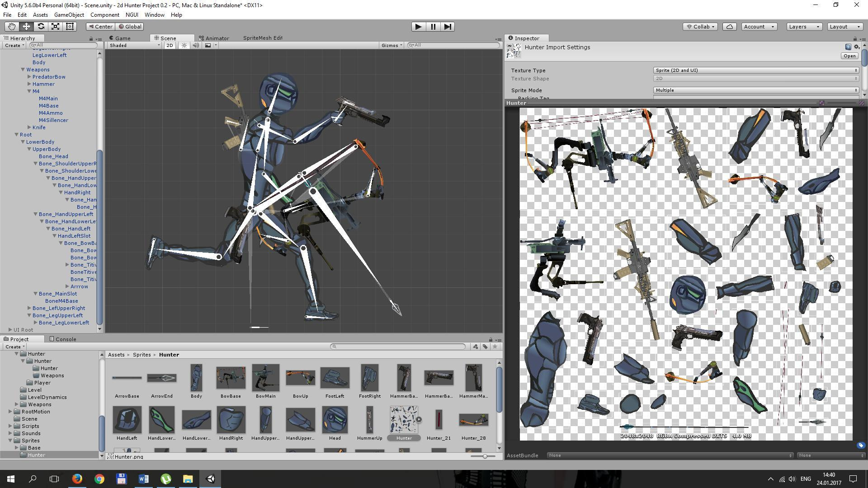Screen dimensions: 868x488
Task: Select the Scale tool
Action: 55,27
